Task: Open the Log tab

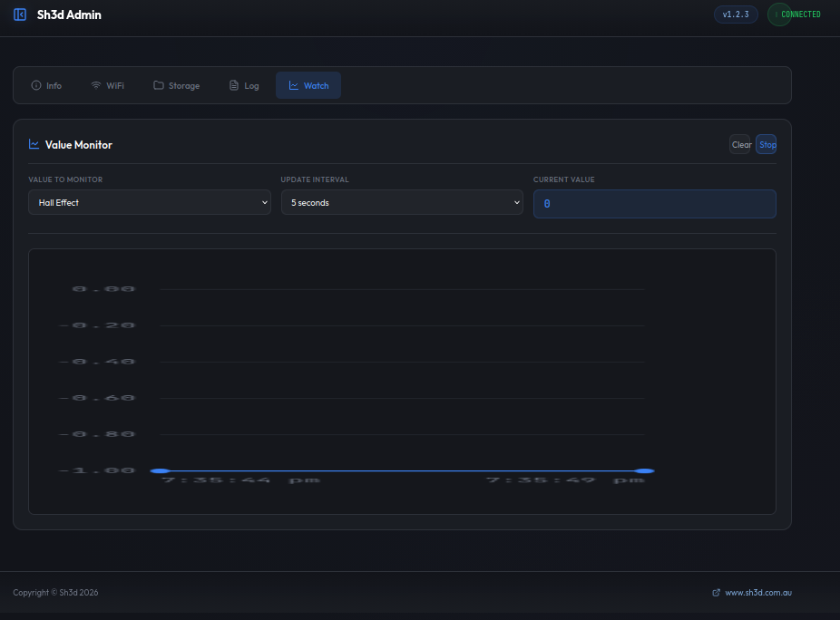Action: pyautogui.click(x=244, y=86)
